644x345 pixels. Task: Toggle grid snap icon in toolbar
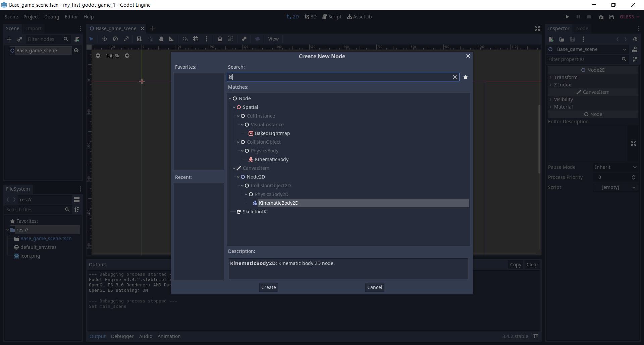[196, 39]
